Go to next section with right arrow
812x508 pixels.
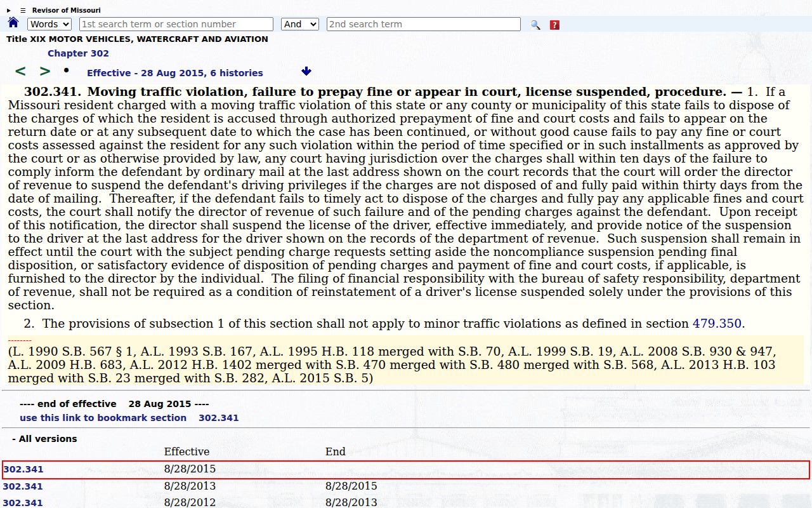click(44, 71)
